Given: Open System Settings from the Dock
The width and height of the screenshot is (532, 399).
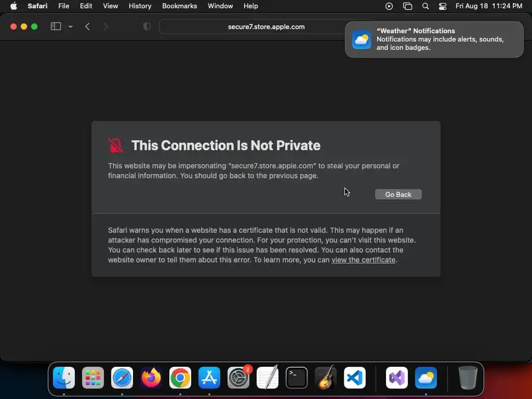Looking at the screenshot, I should pos(238,377).
